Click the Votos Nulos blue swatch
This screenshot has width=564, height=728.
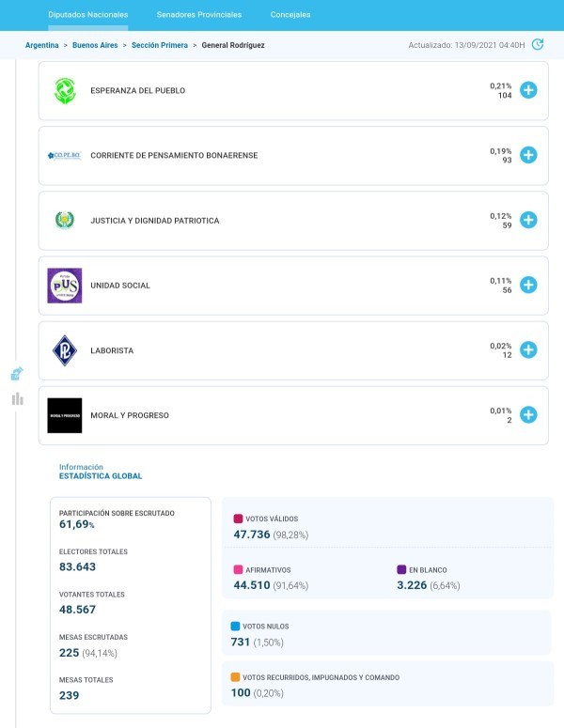(236, 626)
